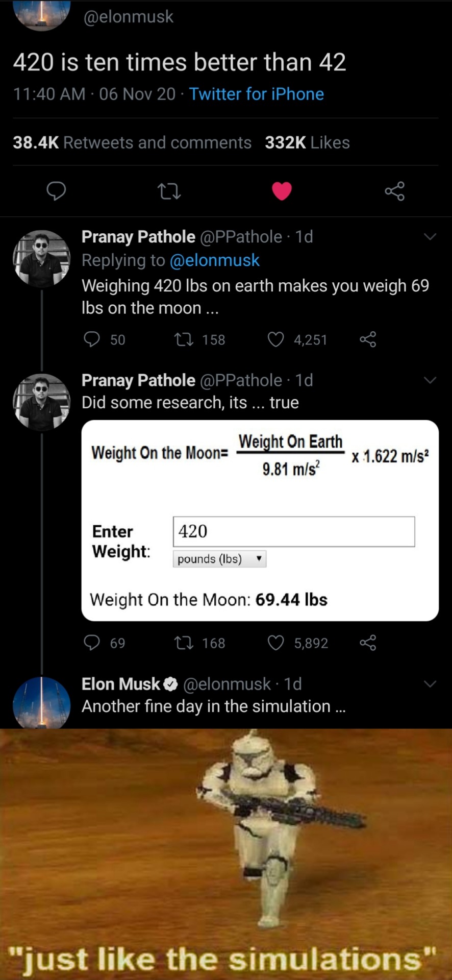Share the main 420 tweet
Viewport: 452px width, 980px height.
click(394, 191)
